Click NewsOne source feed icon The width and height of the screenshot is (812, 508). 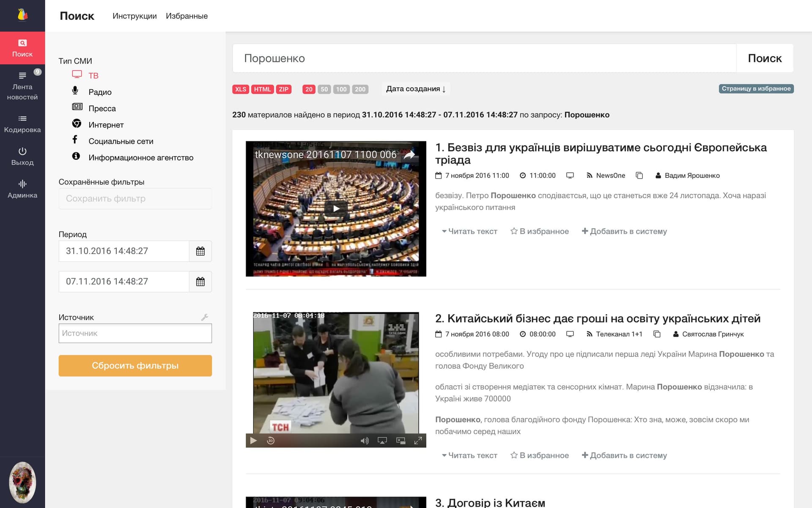pyautogui.click(x=589, y=175)
